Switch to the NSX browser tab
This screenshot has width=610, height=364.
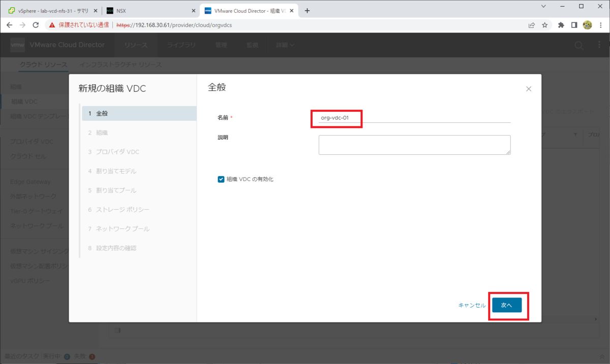[151, 10]
